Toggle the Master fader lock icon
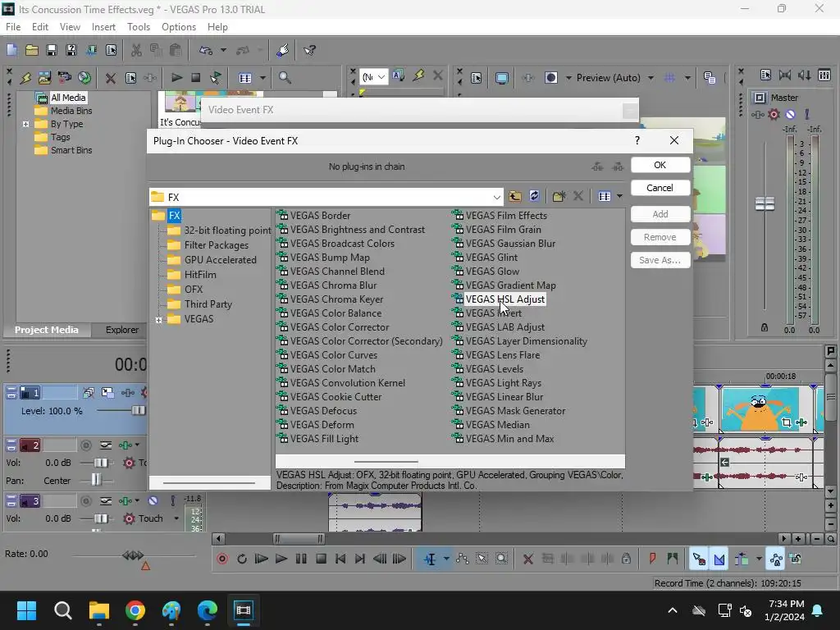Viewport: 840px width, 630px height. [765, 327]
